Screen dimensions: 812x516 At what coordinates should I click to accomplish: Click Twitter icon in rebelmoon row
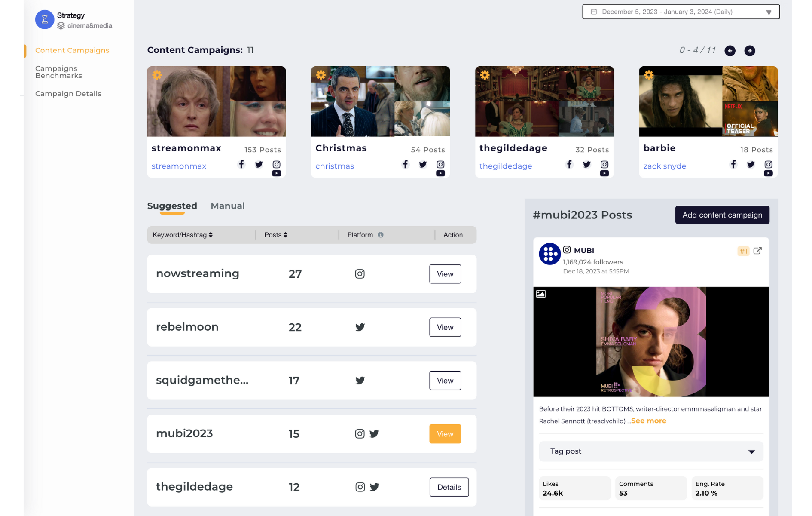[x=360, y=327]
